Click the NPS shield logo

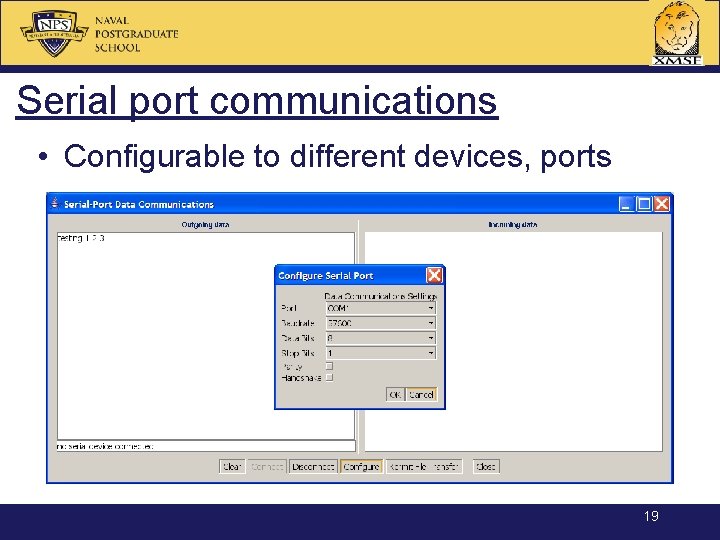[55, 33]
